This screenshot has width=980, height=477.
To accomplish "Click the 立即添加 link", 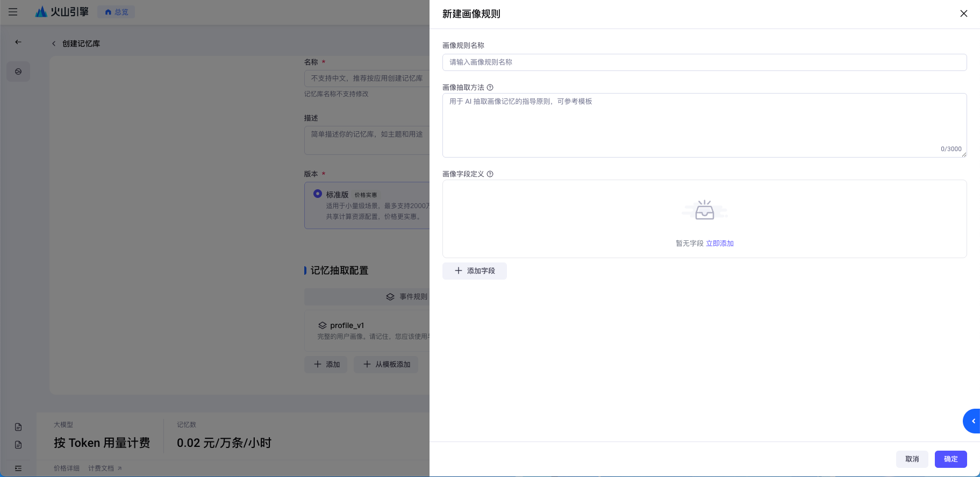I will pos(719,244).
